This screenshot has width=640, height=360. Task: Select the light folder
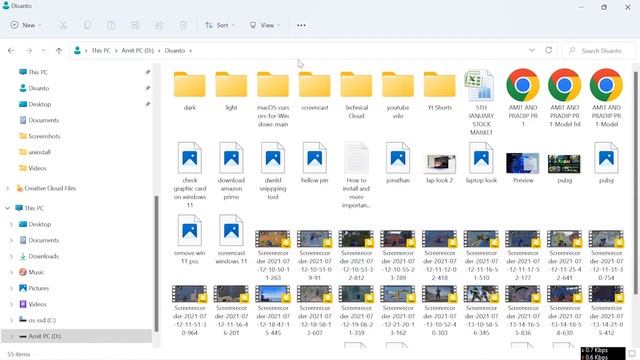231,91
